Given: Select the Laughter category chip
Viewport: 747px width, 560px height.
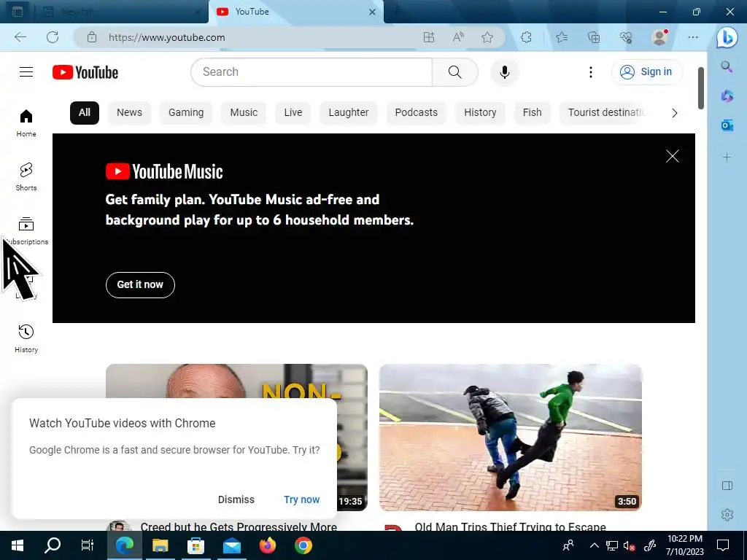Looking at the screenshot, I should [x=348, y=113].
